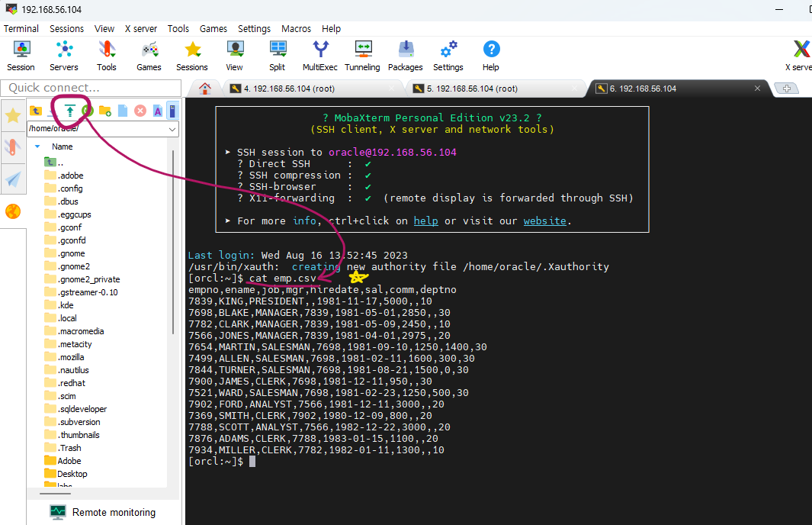This screenshot has height=525, width=812.
Task: Click the Quick connect input field
Action: 91,88
